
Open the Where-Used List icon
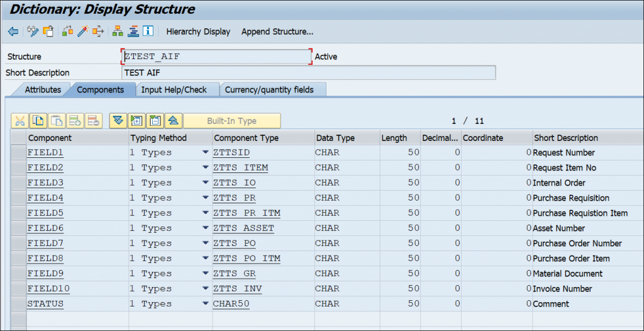[98, 31]
